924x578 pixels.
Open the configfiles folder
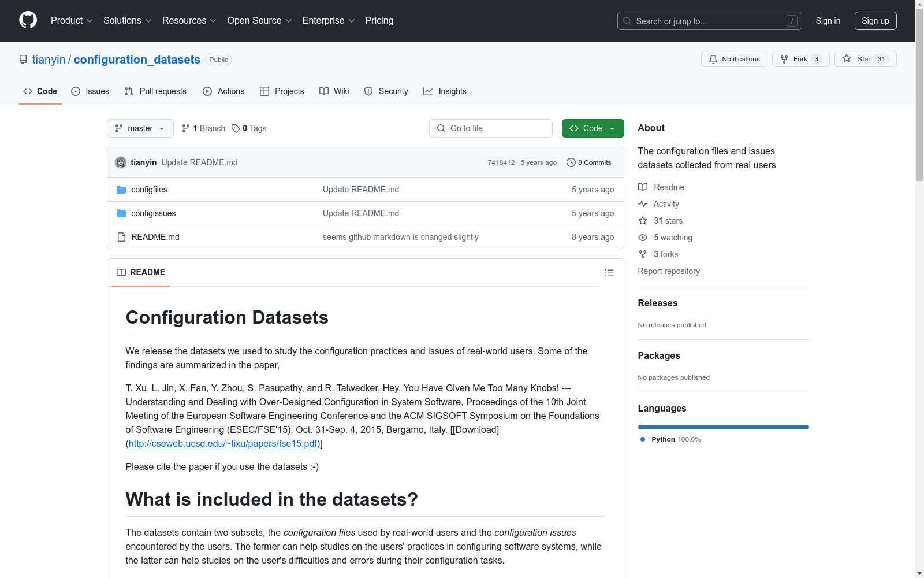[x=150, y=190]
